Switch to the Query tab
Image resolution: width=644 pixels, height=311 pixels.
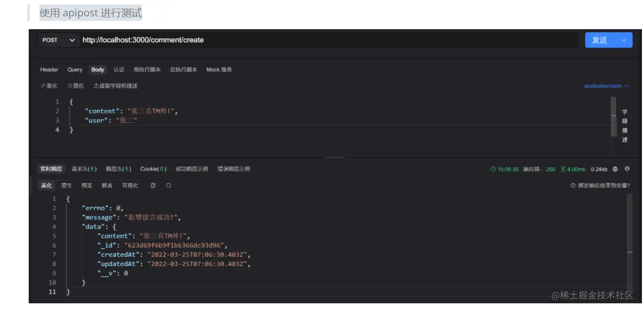click(75, 70)
